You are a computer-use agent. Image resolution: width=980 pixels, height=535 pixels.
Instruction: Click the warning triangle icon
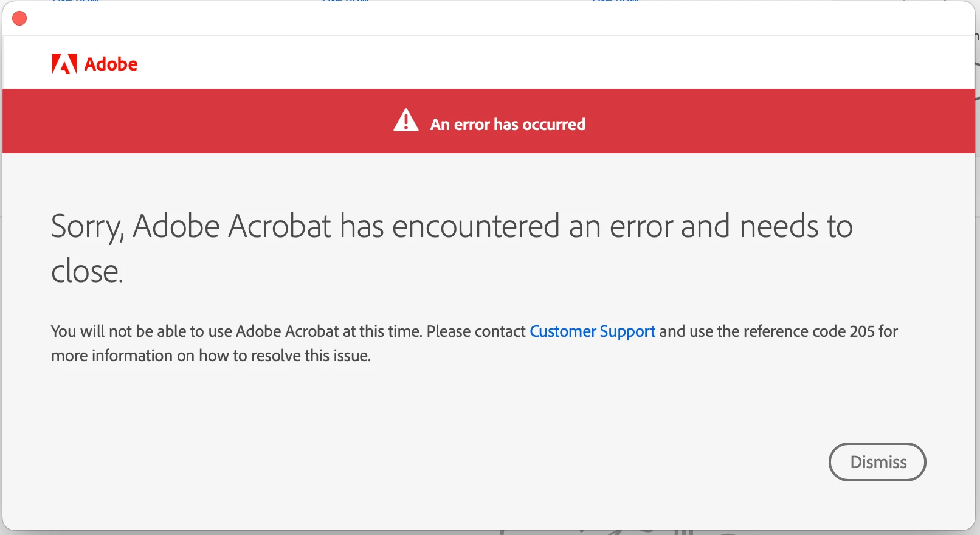coord(406,120)
